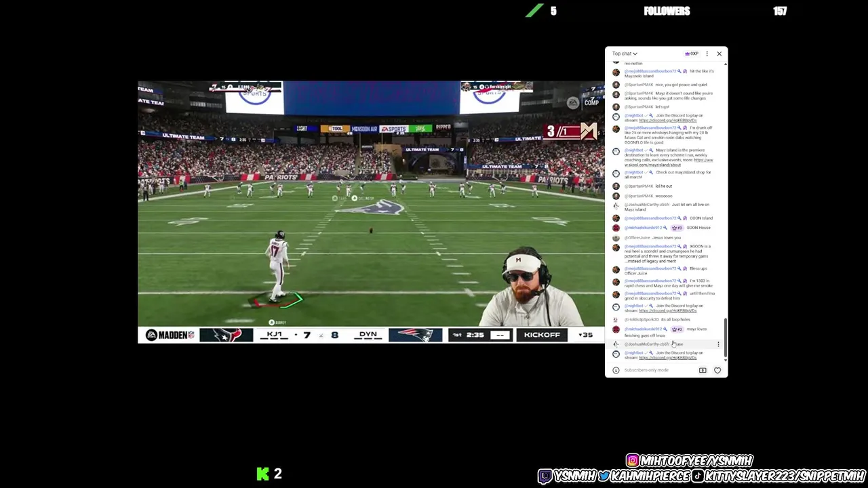Click SpartanPM4K avatar on lol he out

coord(616,186)
